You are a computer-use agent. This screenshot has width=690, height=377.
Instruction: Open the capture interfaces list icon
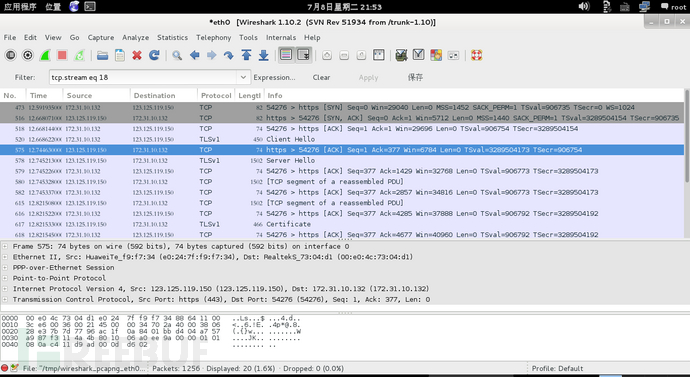(11, 55)
